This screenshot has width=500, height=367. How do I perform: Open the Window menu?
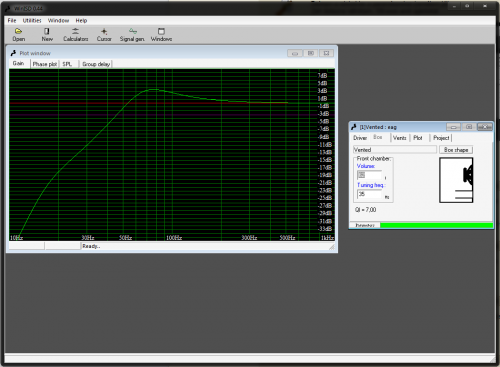58,21
